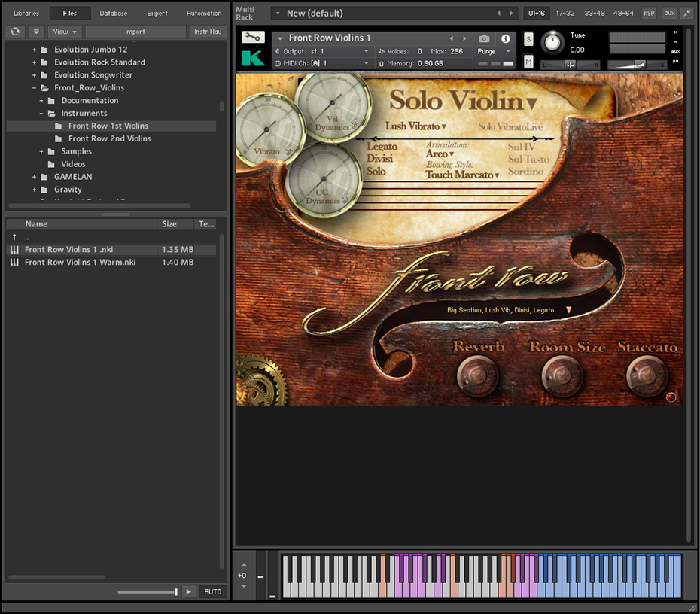The width and height of the screenshot is (700, 614).
Task: Click the Tune knob
Action: 552,43
